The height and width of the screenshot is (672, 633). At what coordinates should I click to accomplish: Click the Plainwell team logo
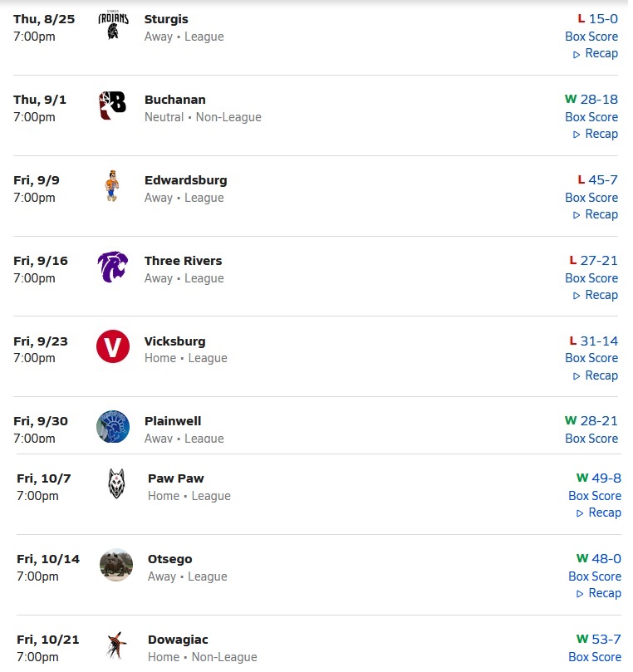[x=113, y=426]
